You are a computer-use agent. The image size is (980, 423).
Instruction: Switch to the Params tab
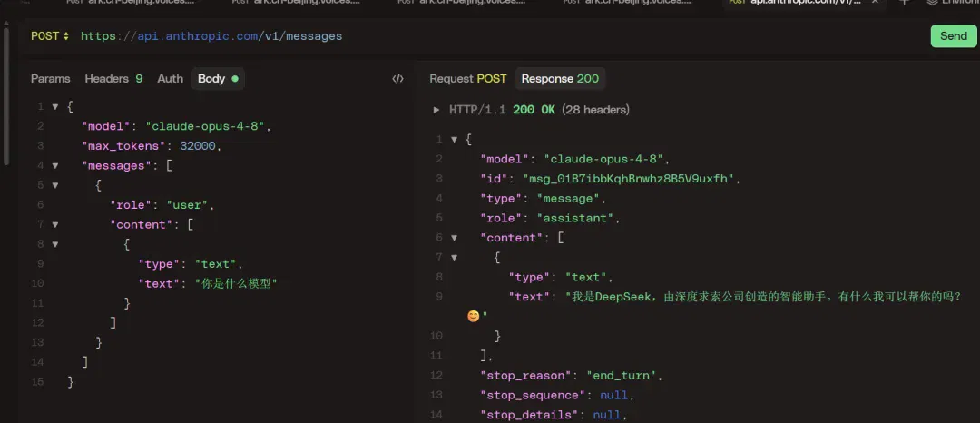coord(51,79)
